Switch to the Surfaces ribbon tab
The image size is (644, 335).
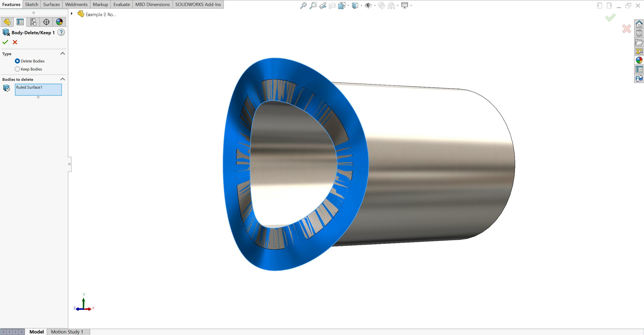pyautogui.click(x=51, y=4)
